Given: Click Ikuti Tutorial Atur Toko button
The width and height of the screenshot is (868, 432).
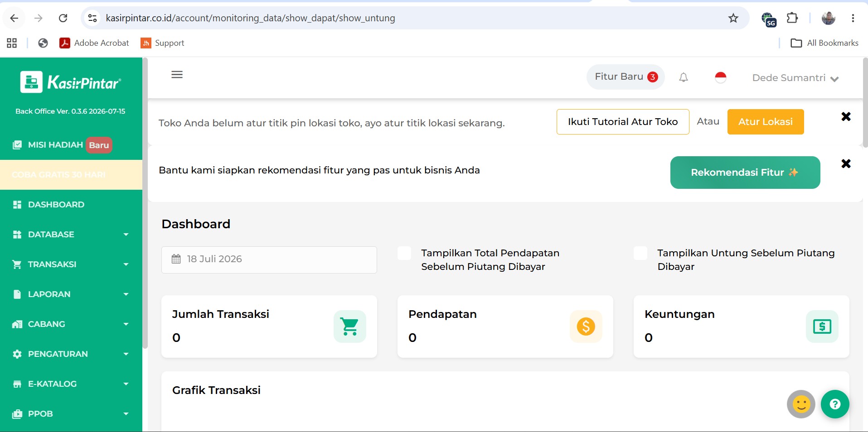Looking at the screenshot, I should tap(623, 122).
